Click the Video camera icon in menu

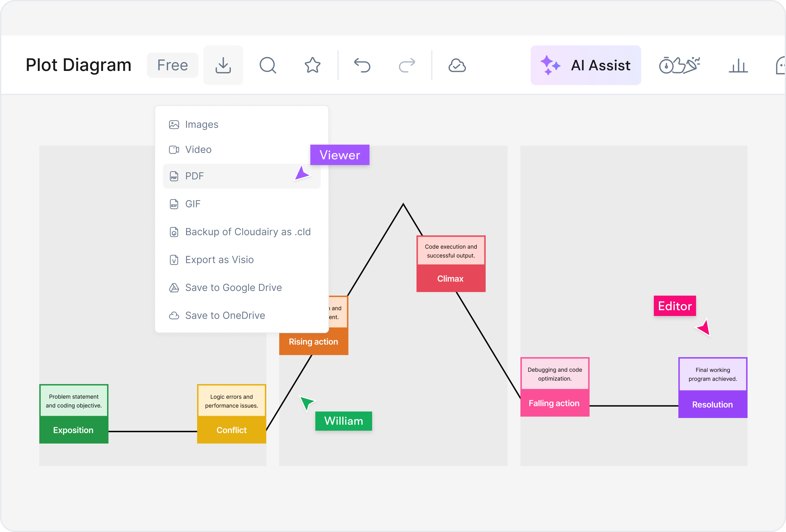click(x=174, y=150)
